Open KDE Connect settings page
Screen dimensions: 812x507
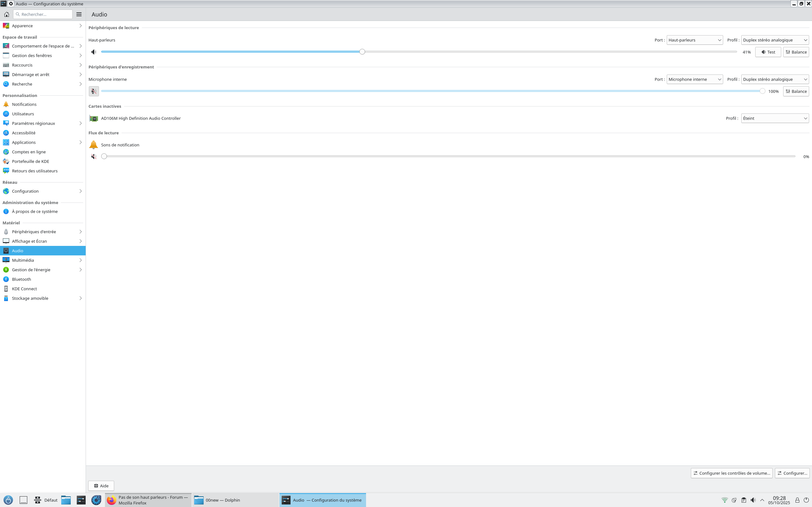(x=24, y=289)
